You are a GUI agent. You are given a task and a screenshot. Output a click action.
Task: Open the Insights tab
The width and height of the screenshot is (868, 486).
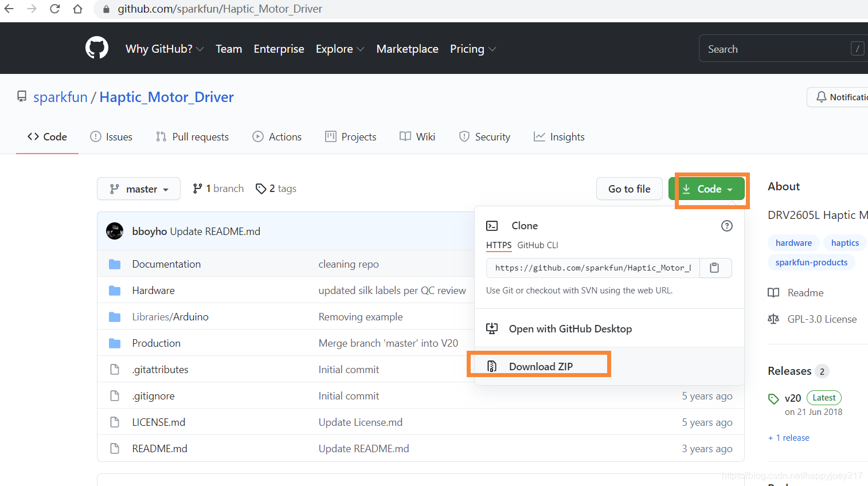[559, 136]
